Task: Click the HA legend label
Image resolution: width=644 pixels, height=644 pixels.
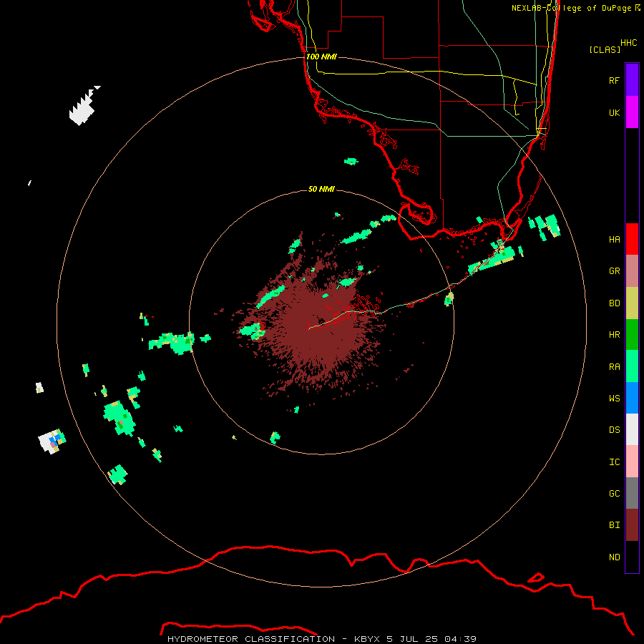Action: click(x=614, y=239)
